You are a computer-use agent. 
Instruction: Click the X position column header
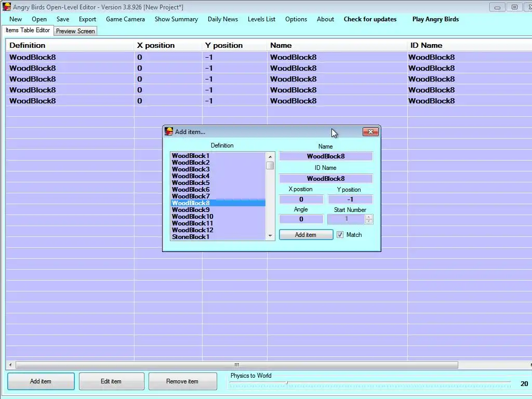168,46
